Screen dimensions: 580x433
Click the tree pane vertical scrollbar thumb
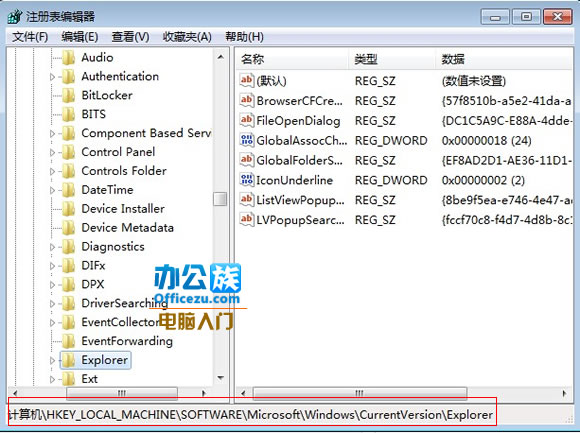[x=220, y=199]
